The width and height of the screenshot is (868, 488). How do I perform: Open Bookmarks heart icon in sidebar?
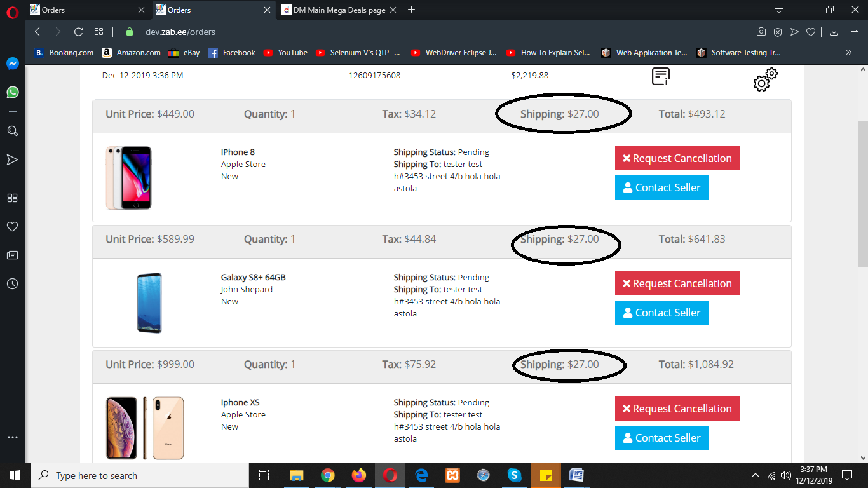12,226
